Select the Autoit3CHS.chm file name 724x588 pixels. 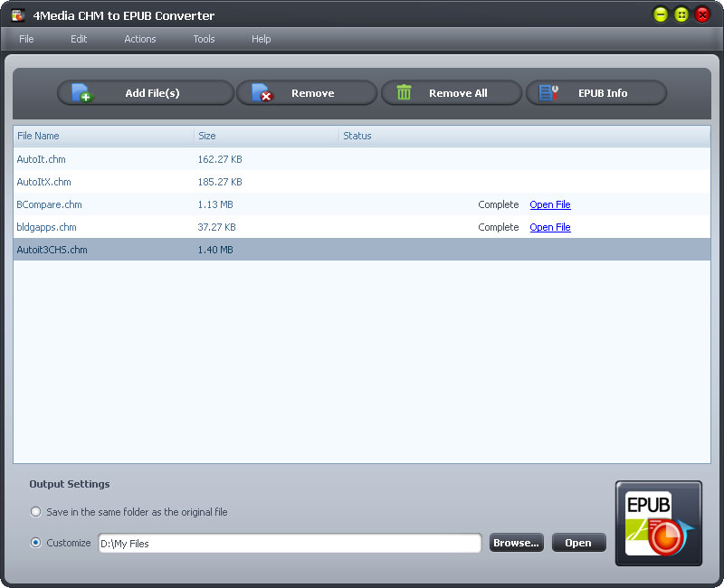click(52, 250)
